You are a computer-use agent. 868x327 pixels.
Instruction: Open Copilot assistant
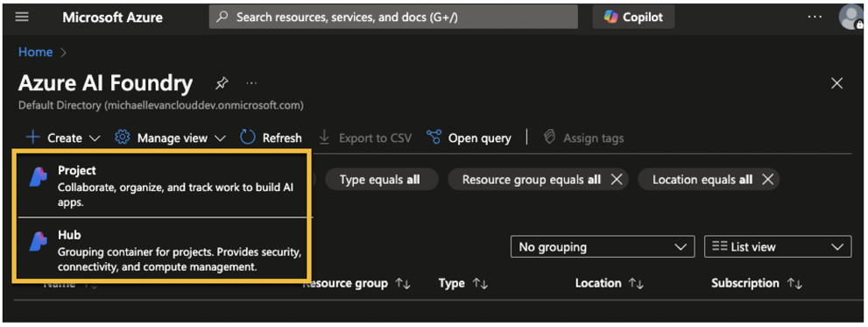(x=633, y=18)
